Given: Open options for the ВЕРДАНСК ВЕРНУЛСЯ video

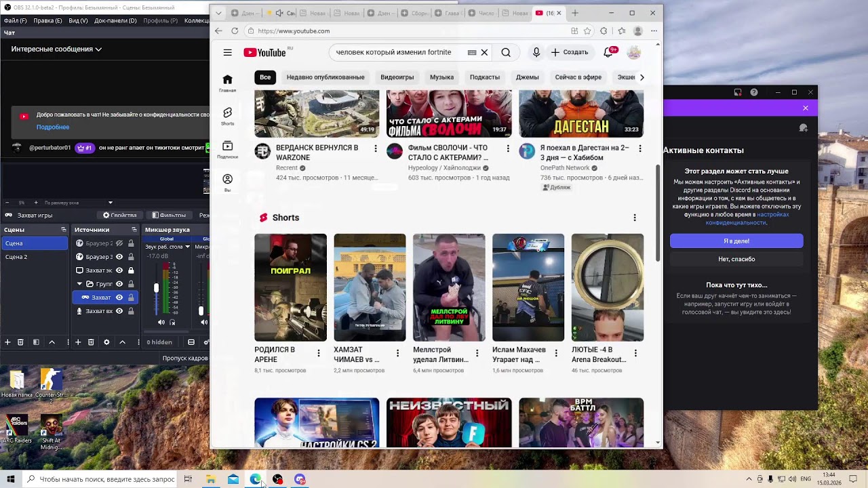Looking at the screenshot, I should (376, 148).
